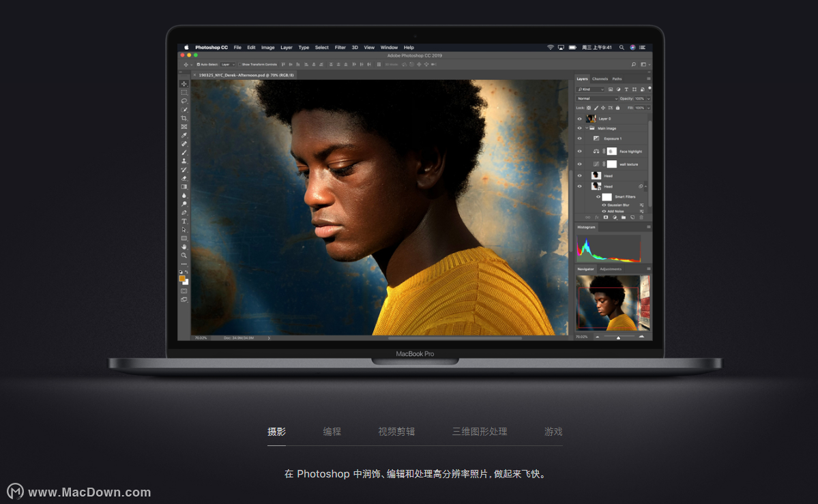Select the Eraser tool
Screen dimensions: 818x504
(184, 178)
